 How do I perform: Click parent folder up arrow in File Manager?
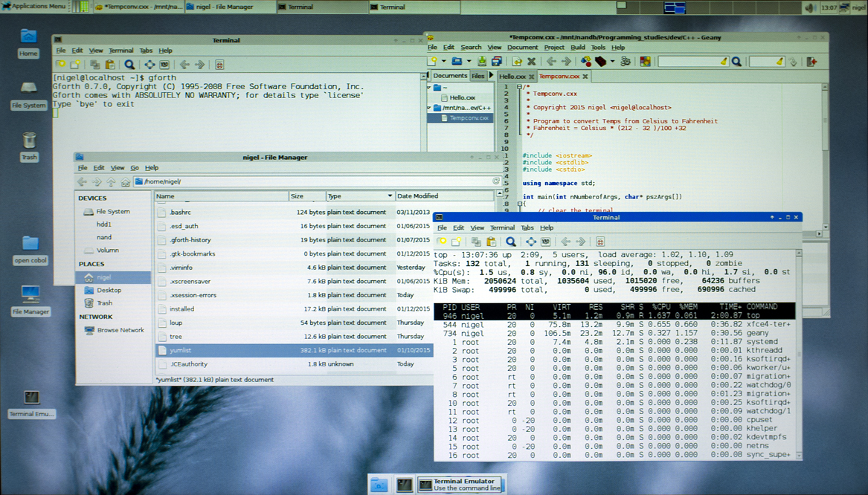pyautogui.click(x=111, y=181)
